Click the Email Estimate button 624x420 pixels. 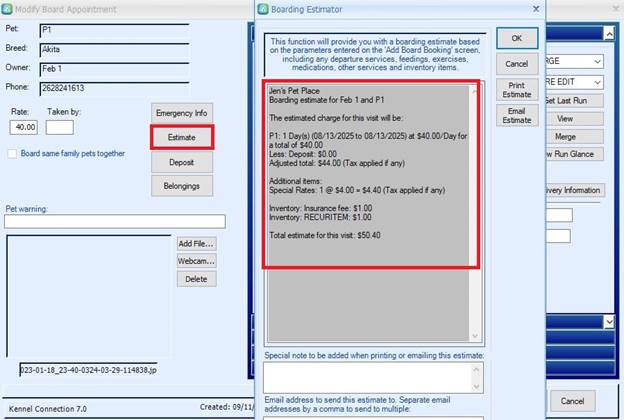[517, 115]
